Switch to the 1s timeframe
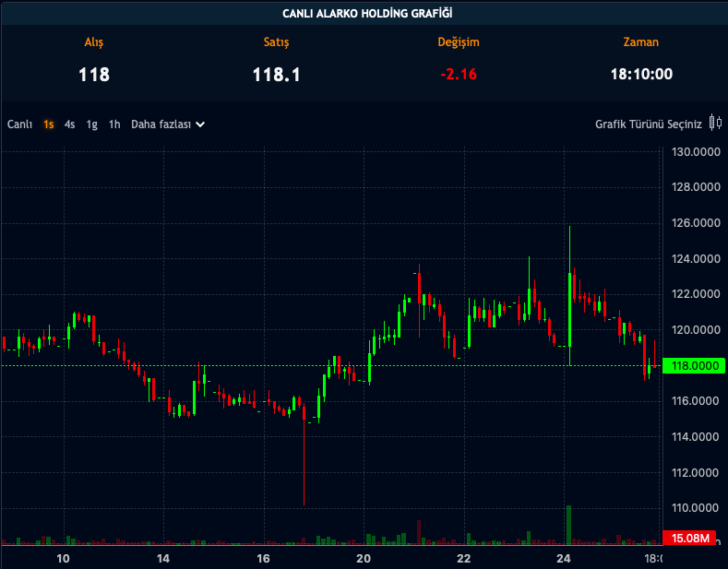The width and height of the screenshot is (728, 569). (x=49, y=124)
